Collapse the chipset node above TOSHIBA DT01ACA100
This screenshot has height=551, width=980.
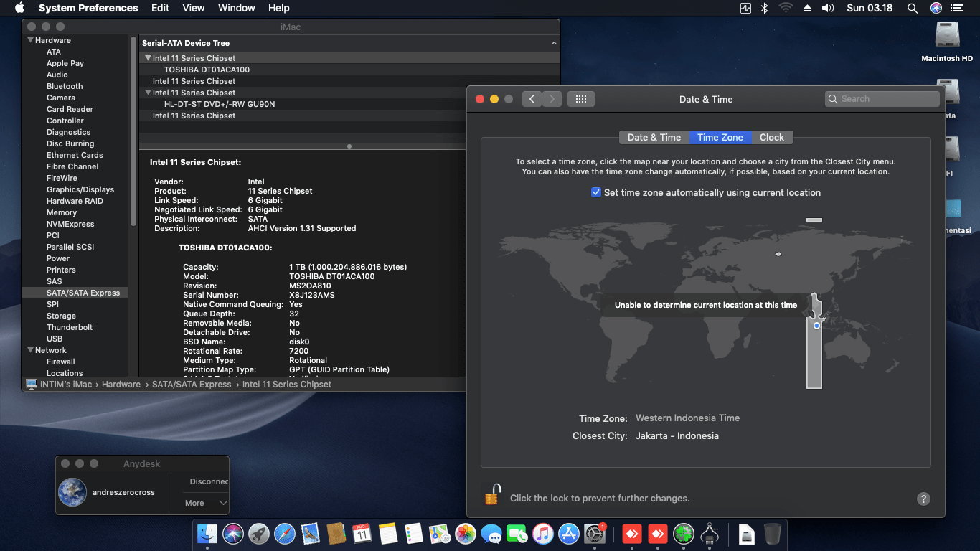[148, 58]
